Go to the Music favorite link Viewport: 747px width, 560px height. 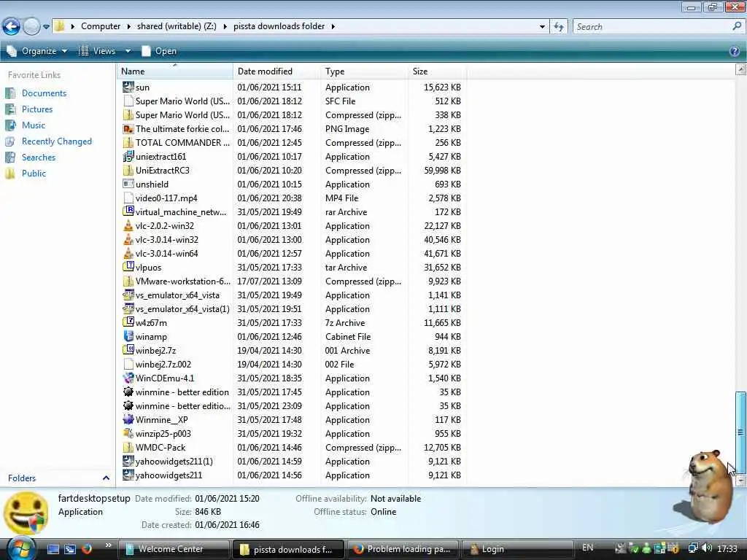34,125
